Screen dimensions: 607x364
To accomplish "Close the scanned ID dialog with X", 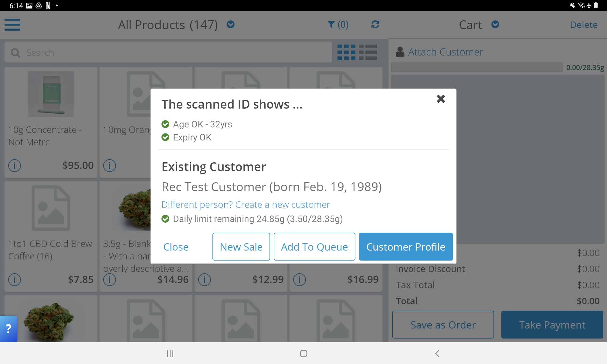I will (441, 99).
